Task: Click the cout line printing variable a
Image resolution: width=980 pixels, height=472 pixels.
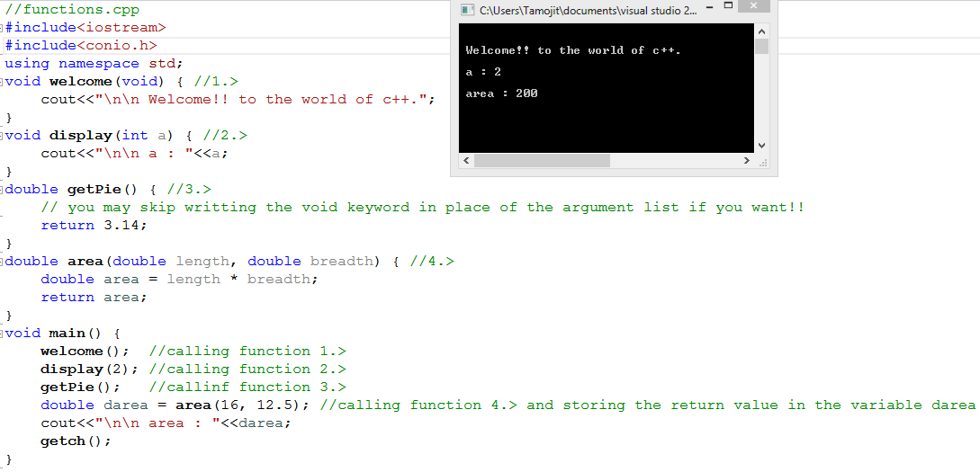Action: pyautogui.click(x=135, y=154)
